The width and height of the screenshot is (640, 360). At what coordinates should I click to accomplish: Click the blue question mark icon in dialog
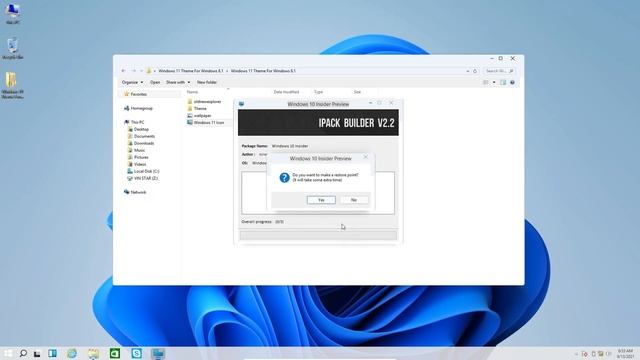[x=284, y=178]
